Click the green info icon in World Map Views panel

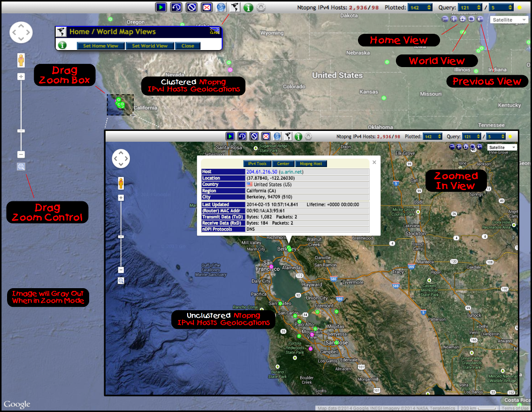coord(62,45)
